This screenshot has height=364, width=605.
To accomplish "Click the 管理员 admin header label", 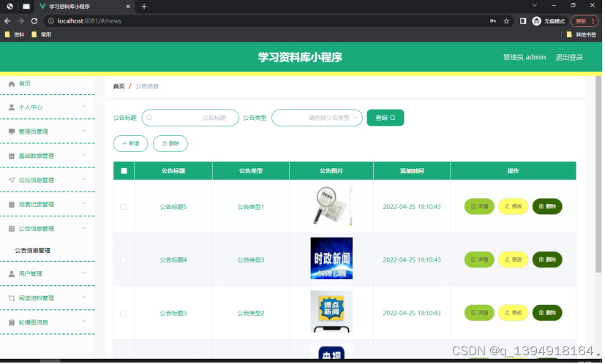I will coord(525,58).
